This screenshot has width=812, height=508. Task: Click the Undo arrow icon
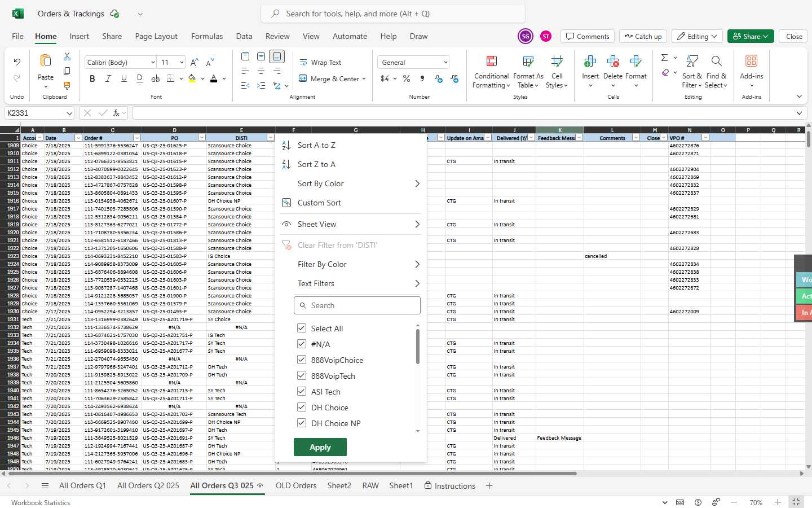pyautogui.click(x=17, y=62)
